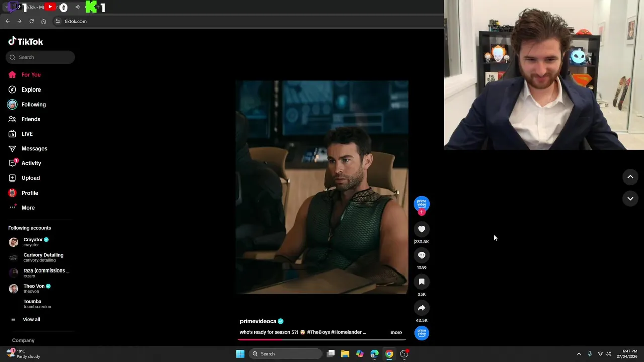Click the TikTok logo
644x362 pixels.
(26, 41)
